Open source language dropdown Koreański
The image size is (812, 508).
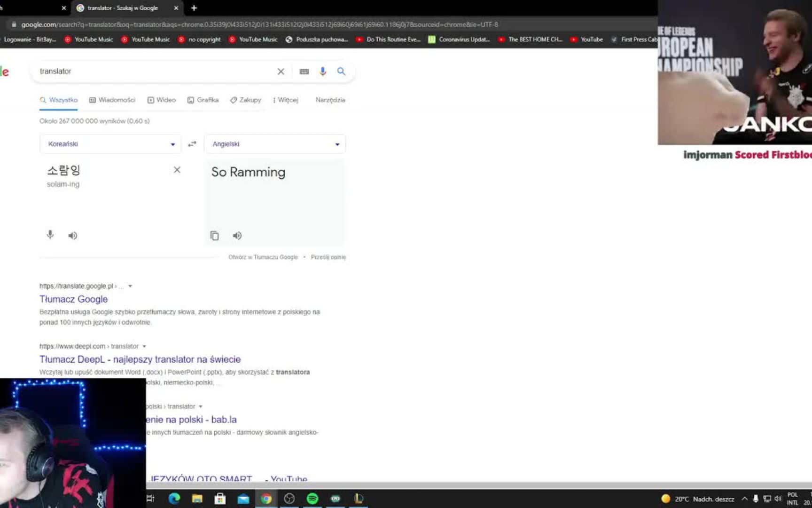point(110,144)
